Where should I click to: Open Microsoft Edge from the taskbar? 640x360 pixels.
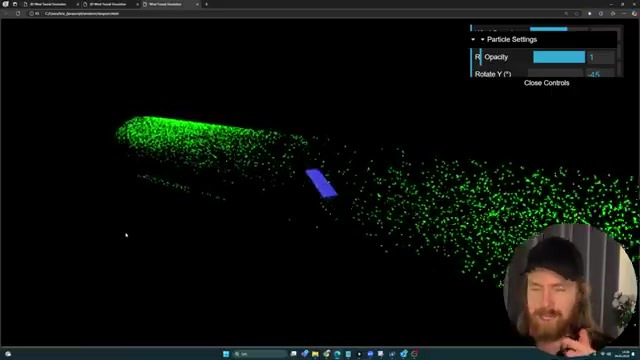[337, 354]
